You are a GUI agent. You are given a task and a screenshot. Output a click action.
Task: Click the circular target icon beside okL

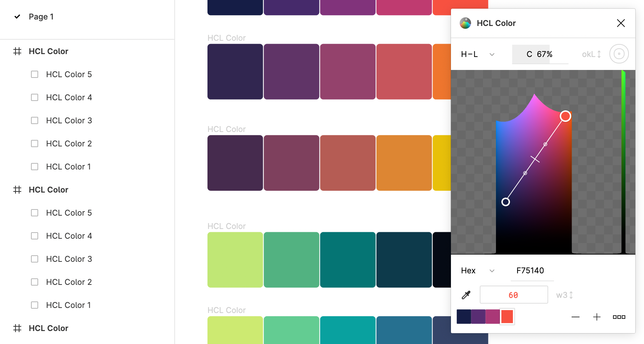click(619, 54)
